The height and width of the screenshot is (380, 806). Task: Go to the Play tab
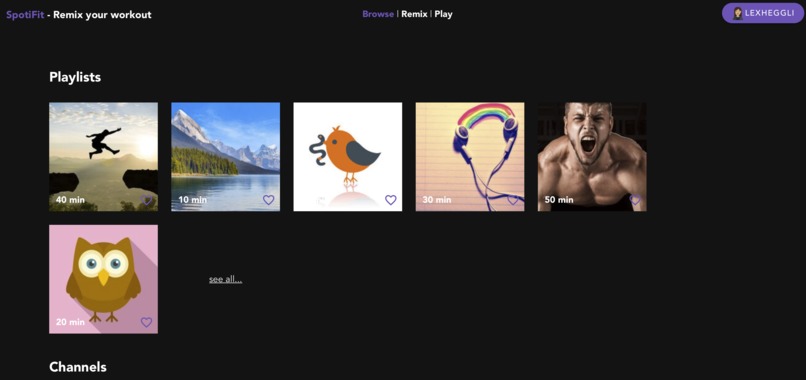[444, 14]
